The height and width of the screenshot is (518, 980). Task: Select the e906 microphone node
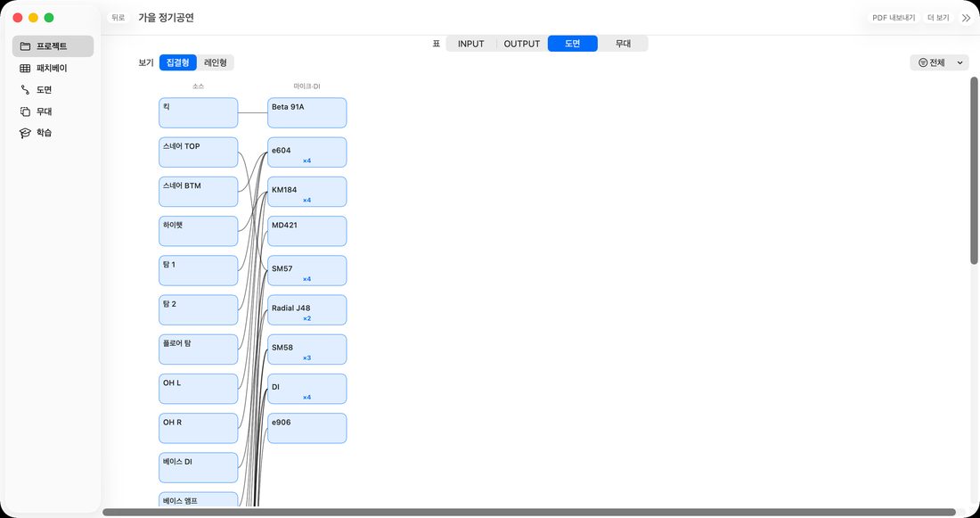[306, 428]
